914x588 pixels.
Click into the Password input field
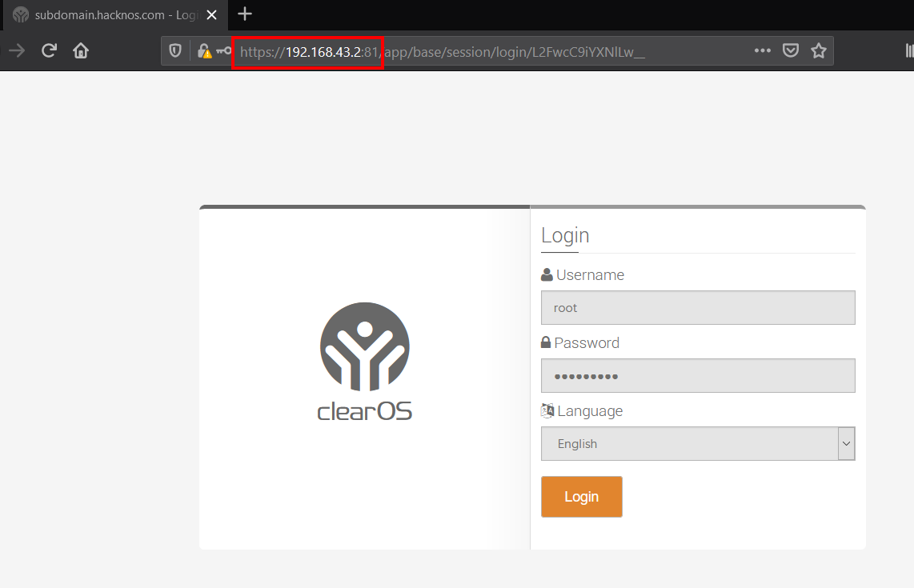tap(697, 376)
